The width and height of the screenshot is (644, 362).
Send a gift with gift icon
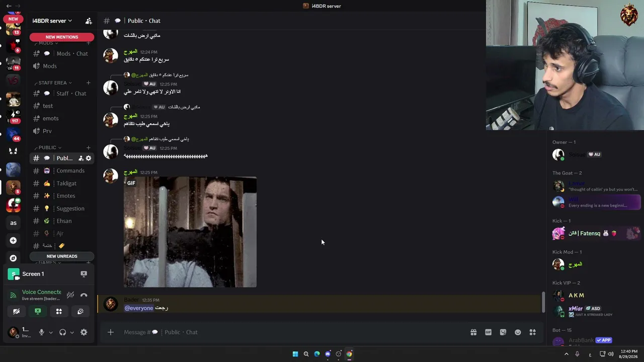click(473, 332)
